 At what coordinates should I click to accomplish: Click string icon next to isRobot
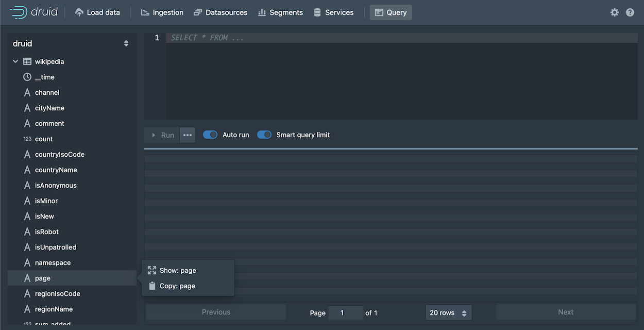27,232
